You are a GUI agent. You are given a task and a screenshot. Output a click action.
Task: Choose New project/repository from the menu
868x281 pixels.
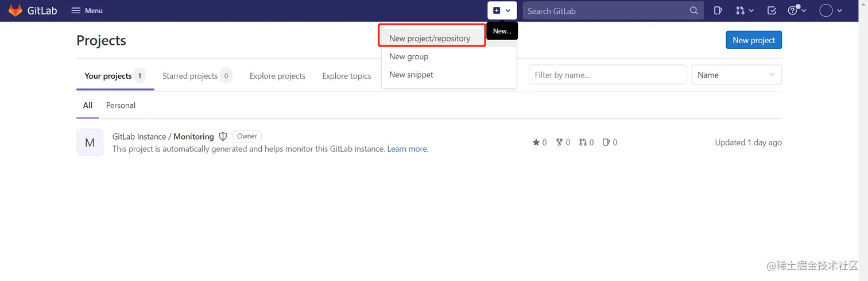(449, 39)
